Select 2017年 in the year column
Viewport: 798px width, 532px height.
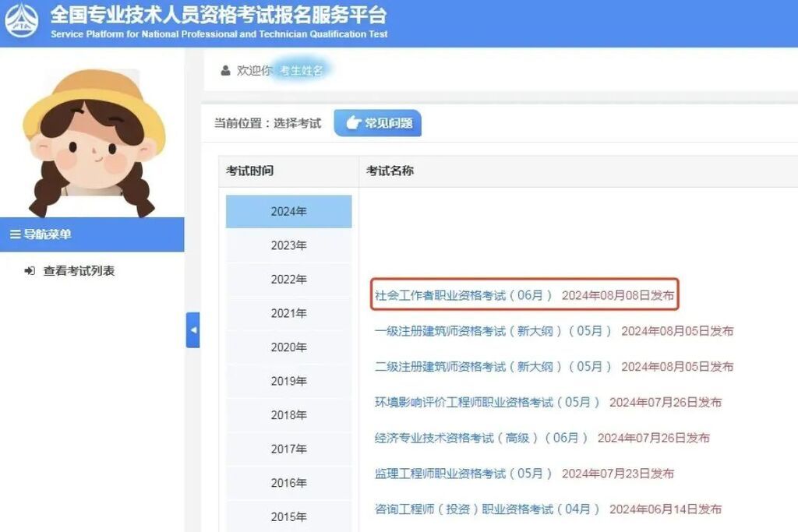[288, 449]
